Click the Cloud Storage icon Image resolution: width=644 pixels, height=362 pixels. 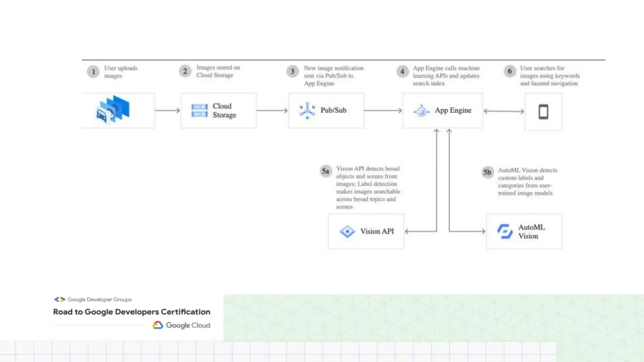tap(199, 111)
